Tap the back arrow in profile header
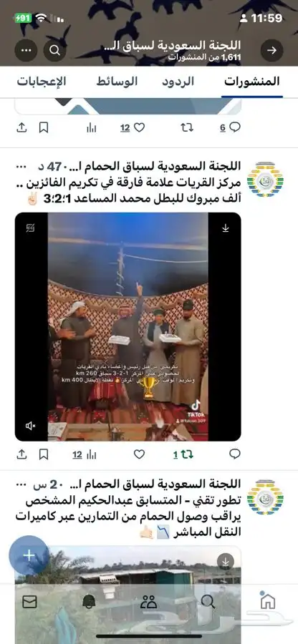The height and width of the screenshot is (644, 298). click(271, 50)
